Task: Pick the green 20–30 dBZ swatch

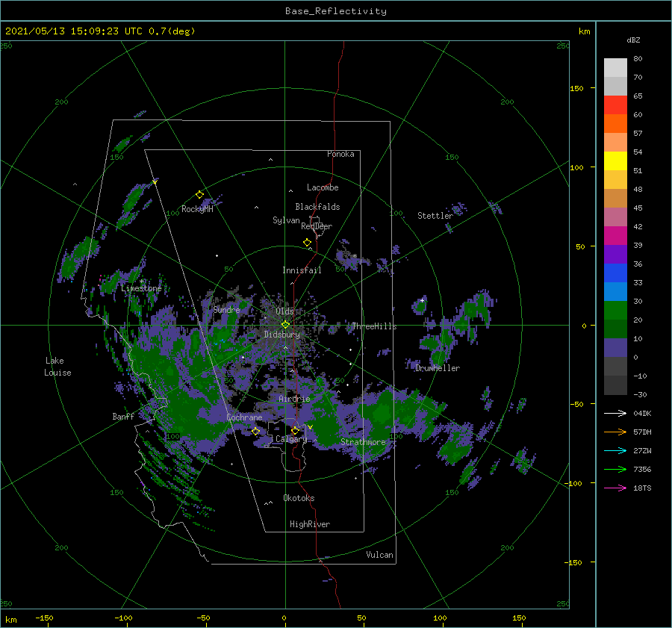Action: pos(615,310)
